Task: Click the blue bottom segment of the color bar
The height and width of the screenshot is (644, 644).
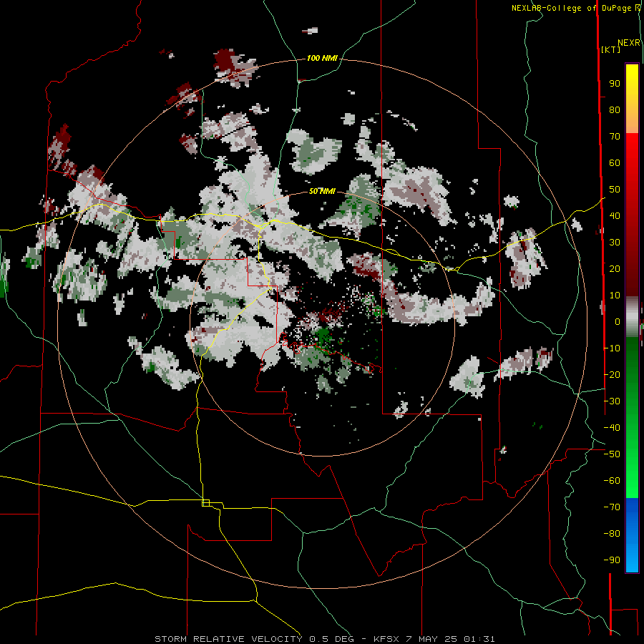Action: point(632,535)
